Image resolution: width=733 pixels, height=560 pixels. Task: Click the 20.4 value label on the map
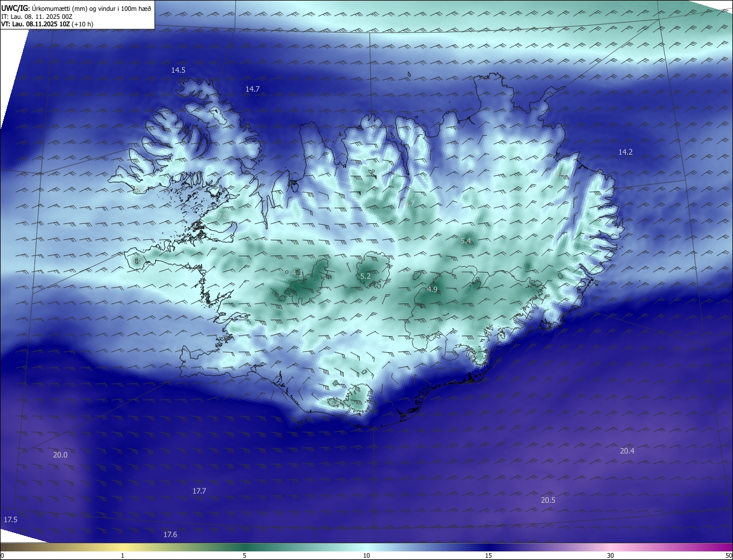(x=627, y=451)
